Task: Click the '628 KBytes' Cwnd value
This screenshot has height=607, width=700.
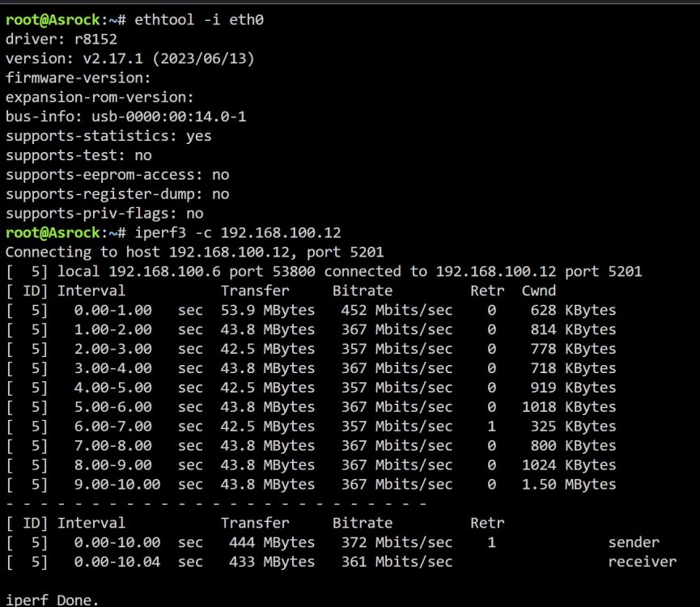Action: (x=573, y=310)
